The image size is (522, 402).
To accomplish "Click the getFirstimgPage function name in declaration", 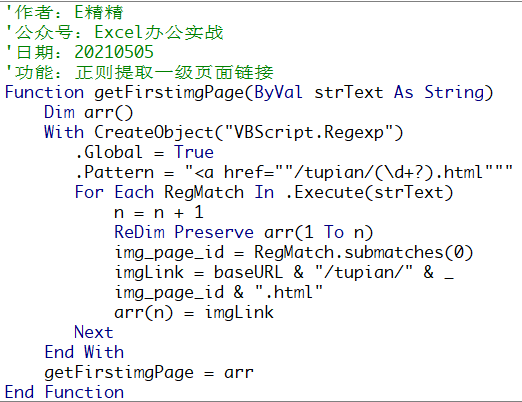I will (x=169, y=93).
